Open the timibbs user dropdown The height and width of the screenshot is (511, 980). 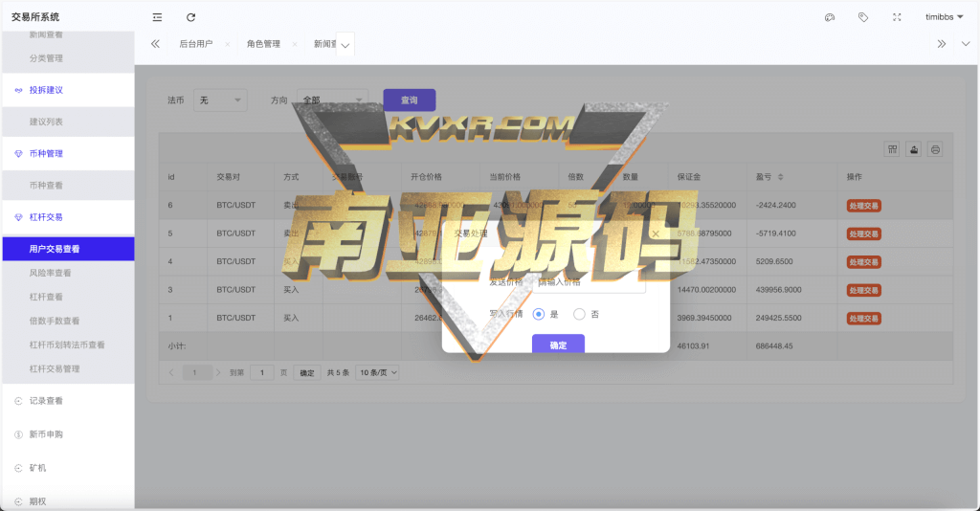945,17
